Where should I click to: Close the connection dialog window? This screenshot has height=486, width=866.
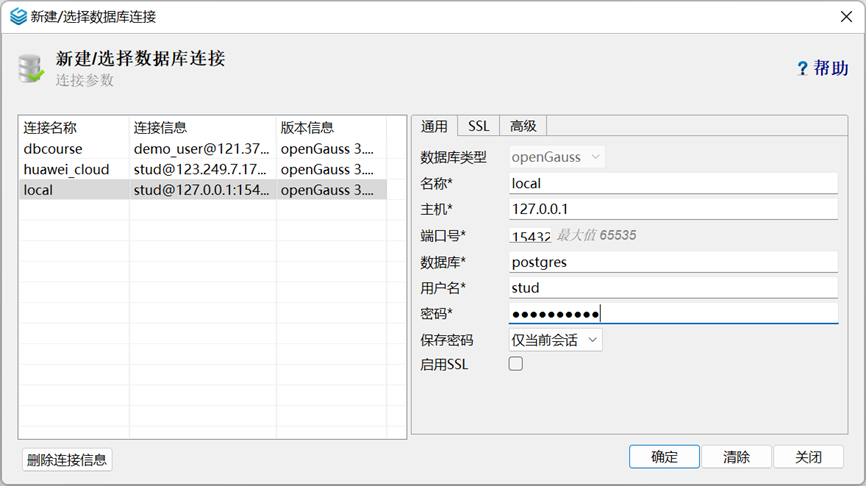coord(846,17)
